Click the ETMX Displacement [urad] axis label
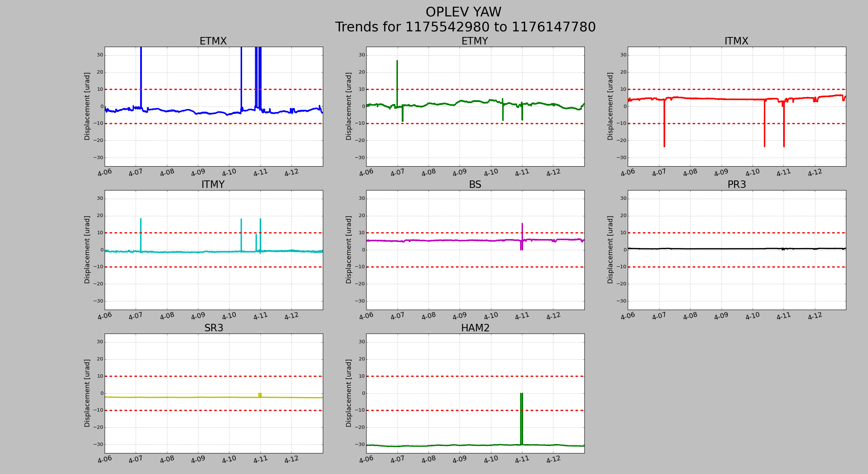Image resolution: width=868 pixels, height=474 pixels. (x=87, y=106)
